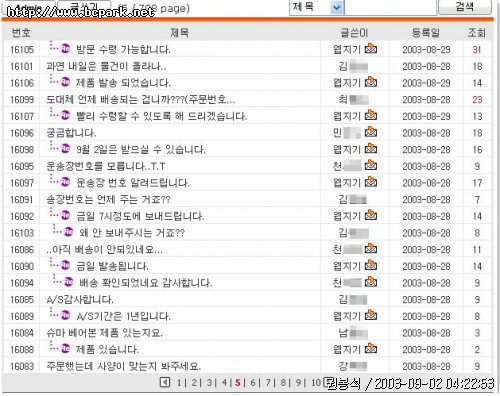Open post '도대체 언제 배송되는 겁니까???'

coord(141,99)
